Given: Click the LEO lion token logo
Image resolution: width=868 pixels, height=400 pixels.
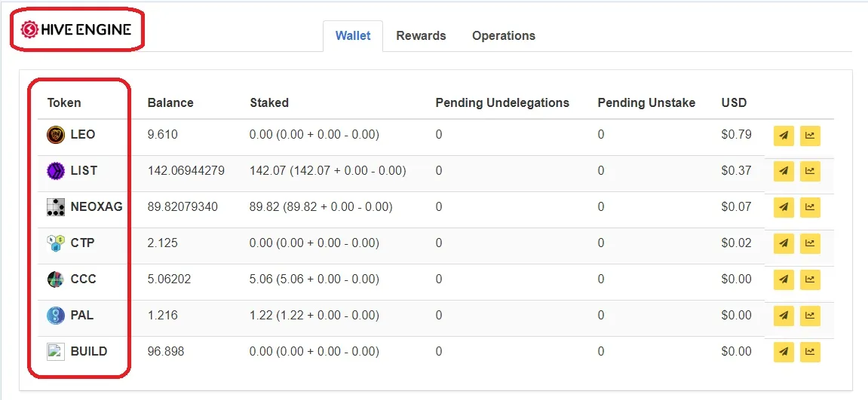Looking at the screenshot, I should (x=56, y=135).
